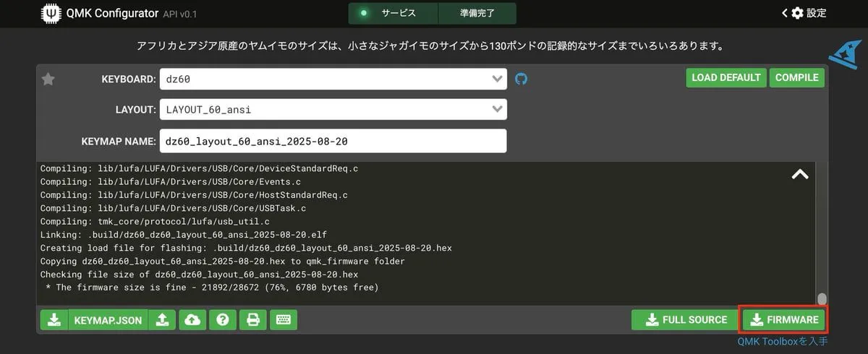
Task: Collapse the compile output console with chevron
Action: (800, 174)
